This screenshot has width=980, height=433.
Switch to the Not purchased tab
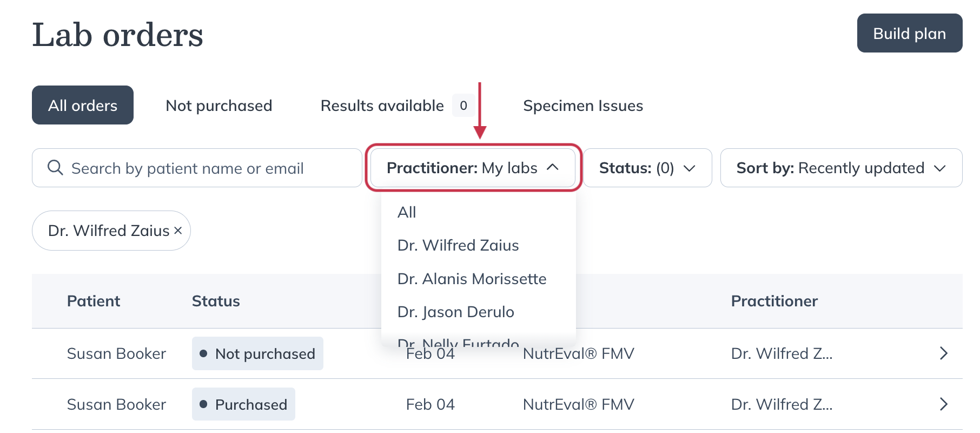219,105
